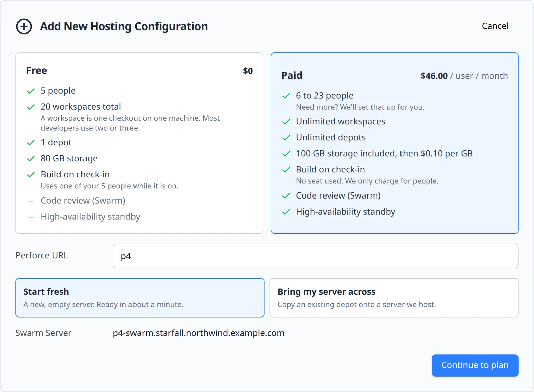Click dash icon beside Free Code review (Swarm)
534x392 pixels.
coord(31,201)
